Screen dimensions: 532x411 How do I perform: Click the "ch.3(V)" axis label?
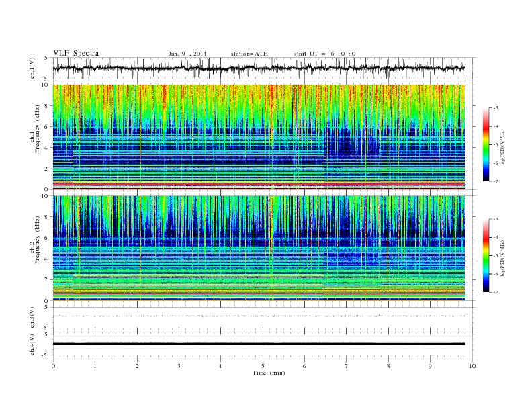[x=32, y=318]
